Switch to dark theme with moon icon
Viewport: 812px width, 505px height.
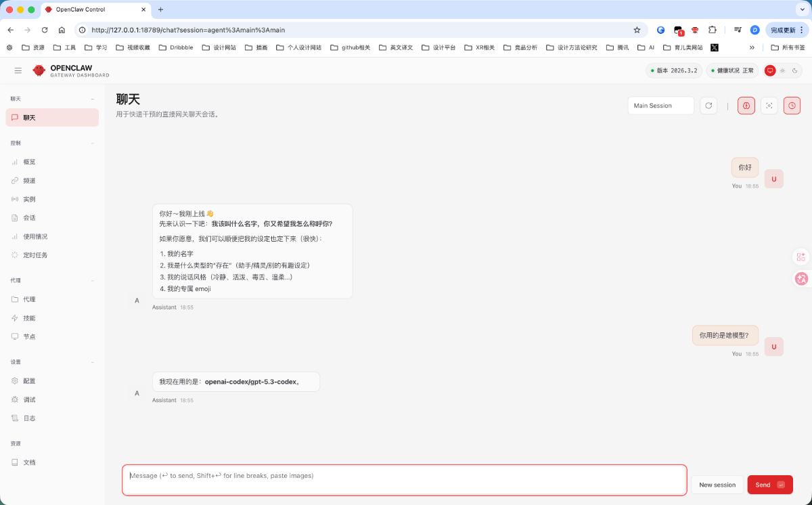794,70
